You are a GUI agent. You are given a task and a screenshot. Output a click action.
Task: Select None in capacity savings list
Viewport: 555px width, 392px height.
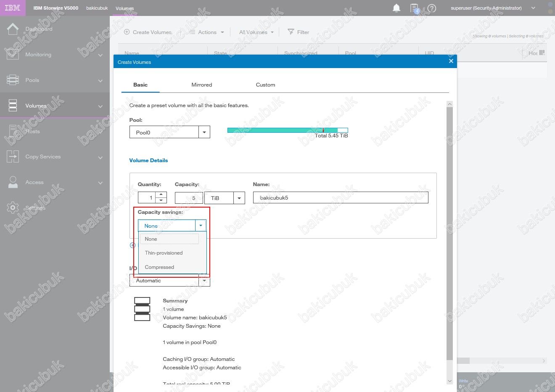(x=170, y=239)
